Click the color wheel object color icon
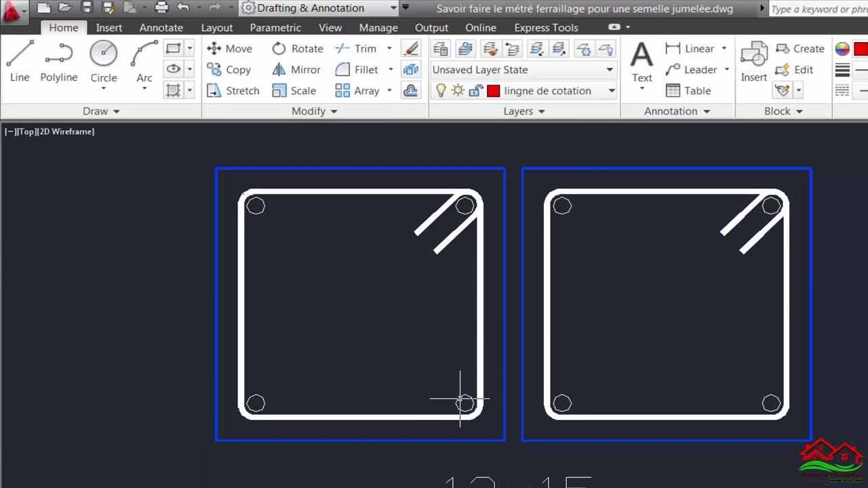The height and width of the screenshot is (488, 868). 842,49
